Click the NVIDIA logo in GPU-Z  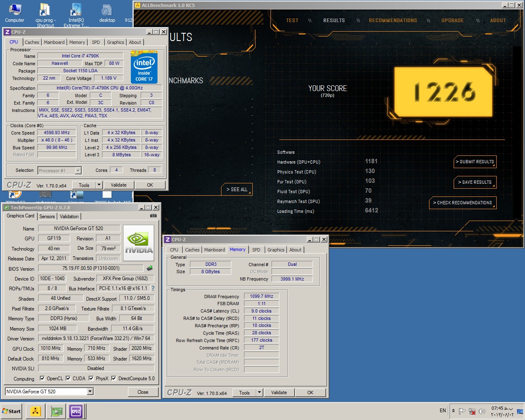pos(139,243)
